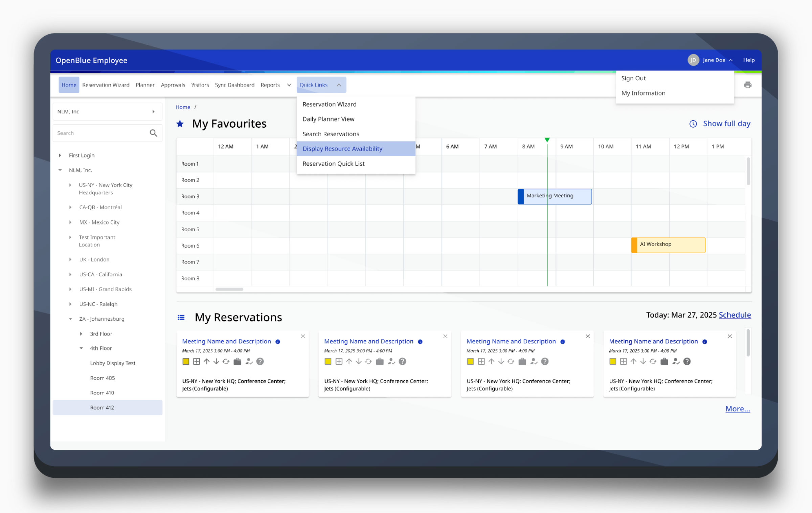Expand the CA-QB - Montréal node
812x513 pixels.
70,207
